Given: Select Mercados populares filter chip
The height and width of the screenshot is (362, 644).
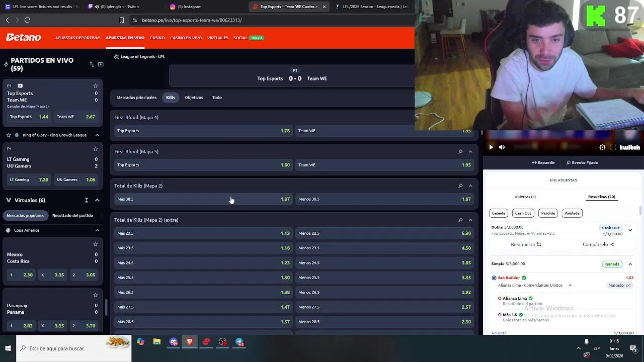Looking at the screenshot, I should (x=25, y=216).
